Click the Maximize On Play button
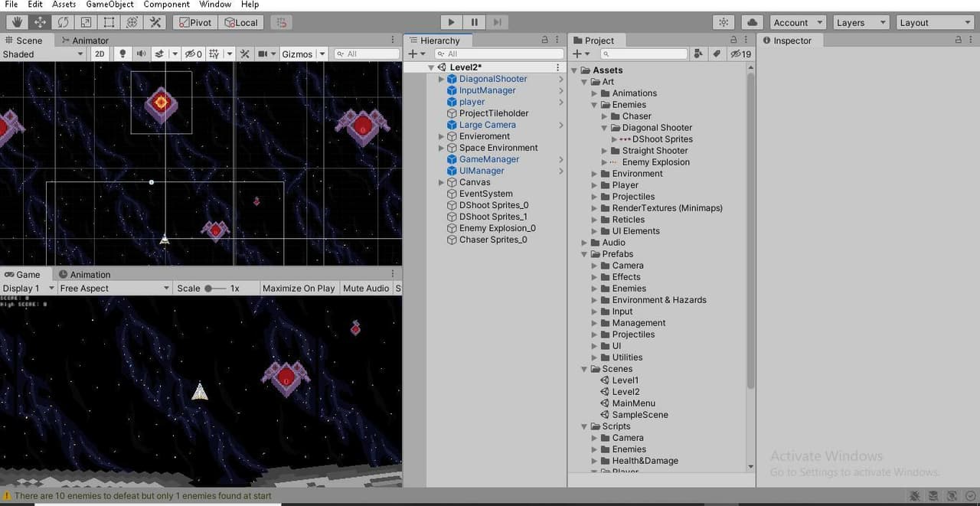980x506 pixels. point(298,288)
